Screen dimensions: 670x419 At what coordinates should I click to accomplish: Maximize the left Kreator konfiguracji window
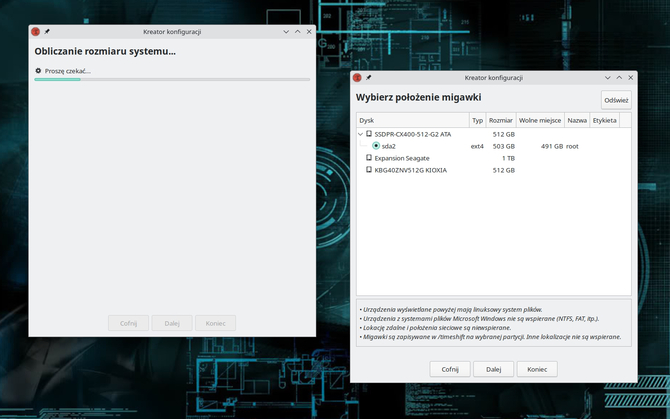point(297,32)
